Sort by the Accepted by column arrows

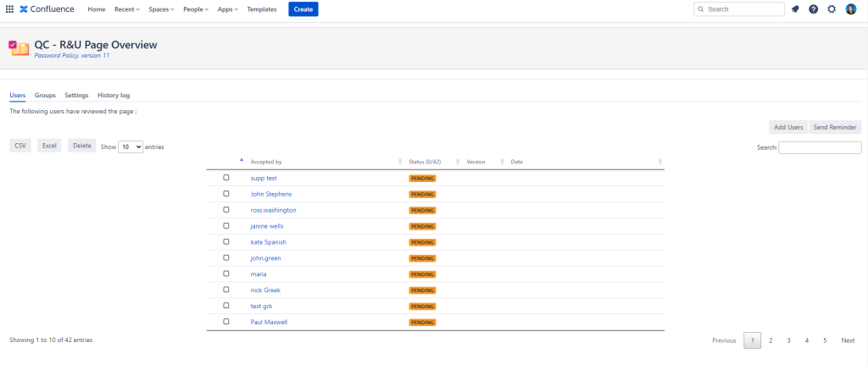coord(400,162)
